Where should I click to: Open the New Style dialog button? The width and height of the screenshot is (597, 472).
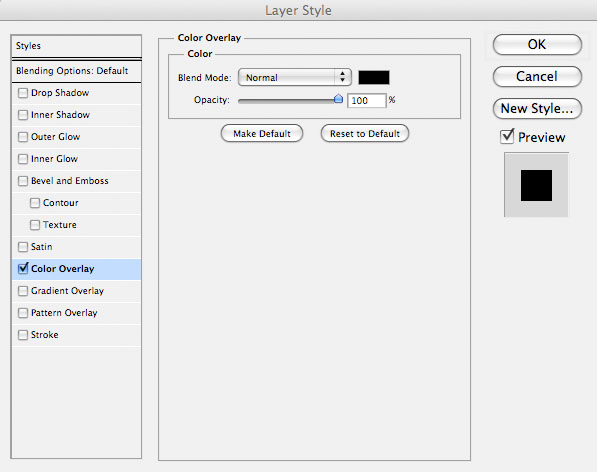point(537,108)
